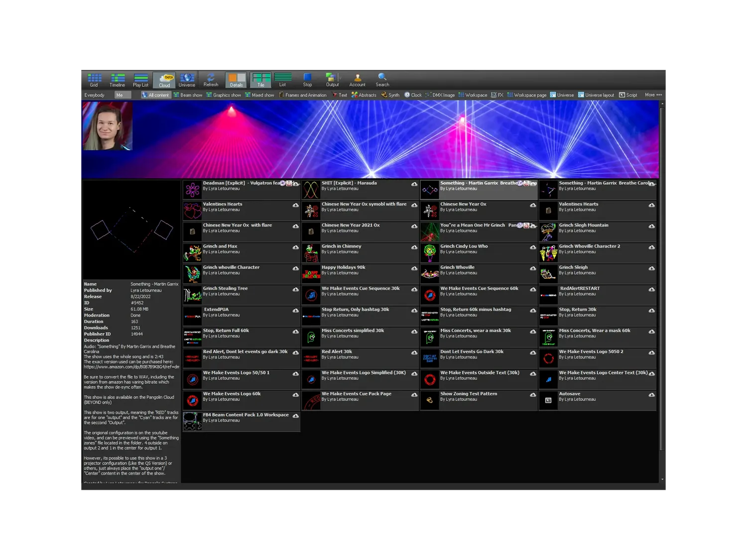This screenshot has height=560, width=747.
Task: Open the Output toolbar option
Action: click(x=332, y=80)
